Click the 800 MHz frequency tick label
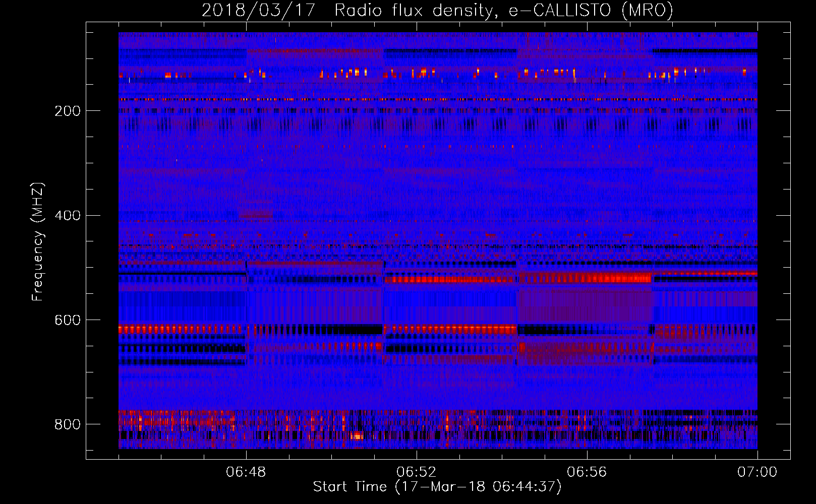 pos(68,424)
